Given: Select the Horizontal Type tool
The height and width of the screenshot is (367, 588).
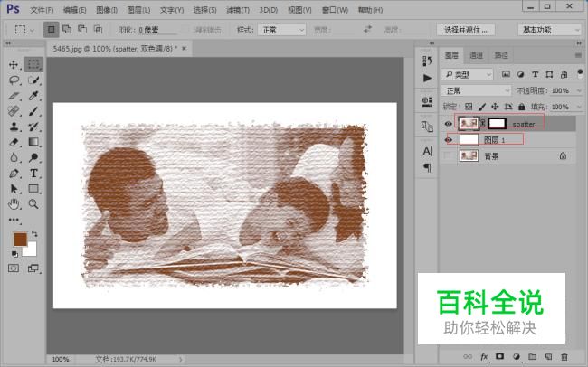Looking at the screenshot, I should click(33, 174).
